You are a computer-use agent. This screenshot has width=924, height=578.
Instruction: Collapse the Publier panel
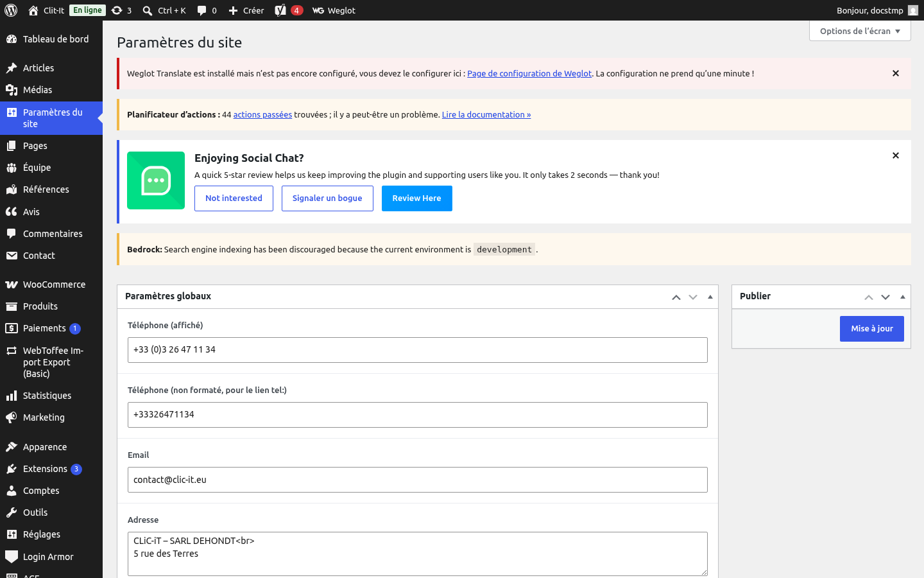902,297
